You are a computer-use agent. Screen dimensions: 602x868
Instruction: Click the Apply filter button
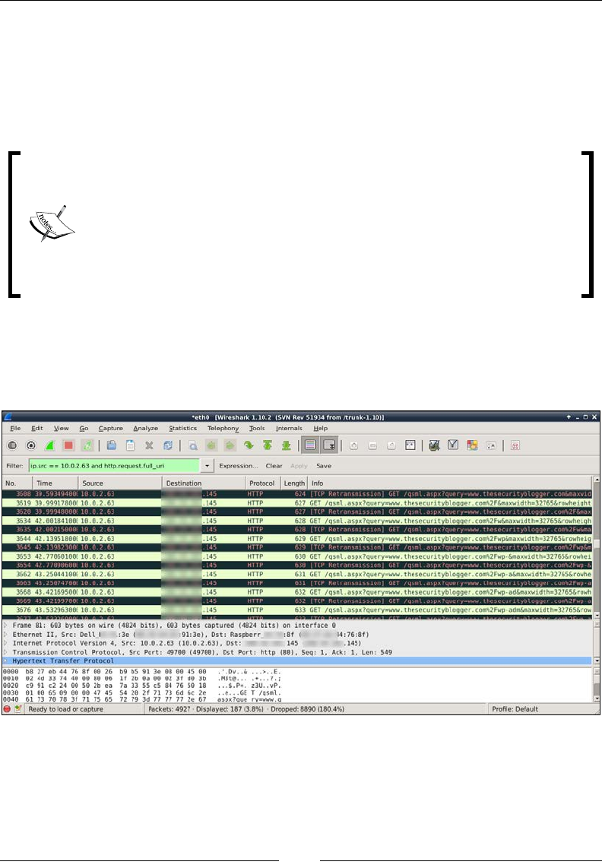point(299,466)
